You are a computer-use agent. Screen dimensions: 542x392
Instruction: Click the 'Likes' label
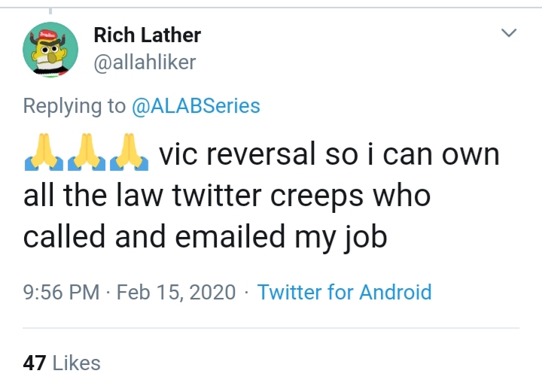76,363
